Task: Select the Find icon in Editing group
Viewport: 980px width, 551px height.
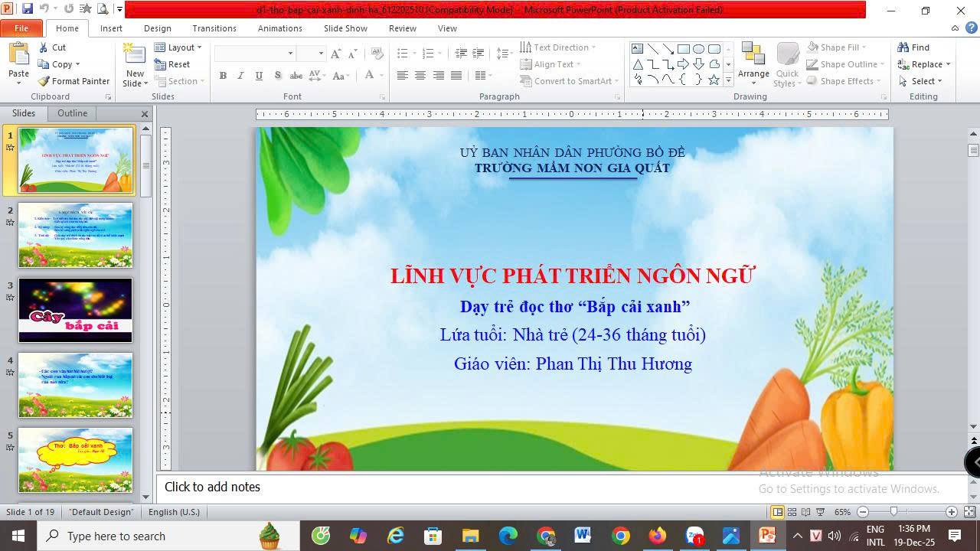Action: coord(904,47)
